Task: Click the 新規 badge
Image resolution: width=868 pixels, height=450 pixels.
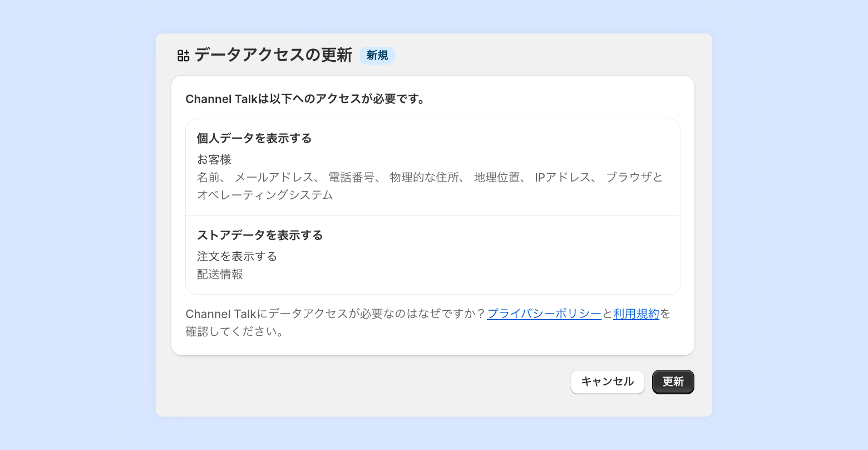Action: pos(377,56)
